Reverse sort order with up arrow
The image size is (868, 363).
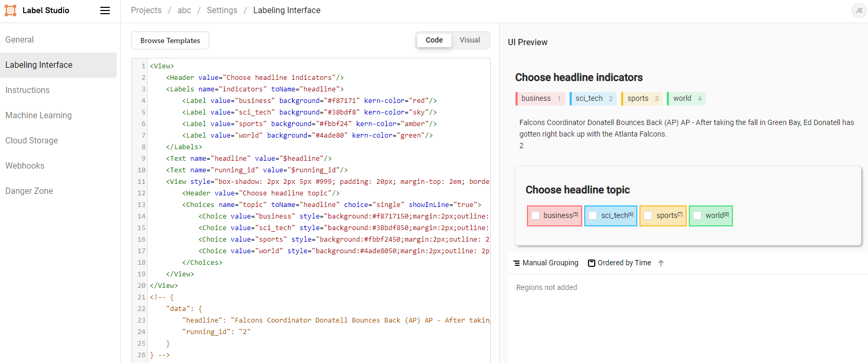click(661, 263)
